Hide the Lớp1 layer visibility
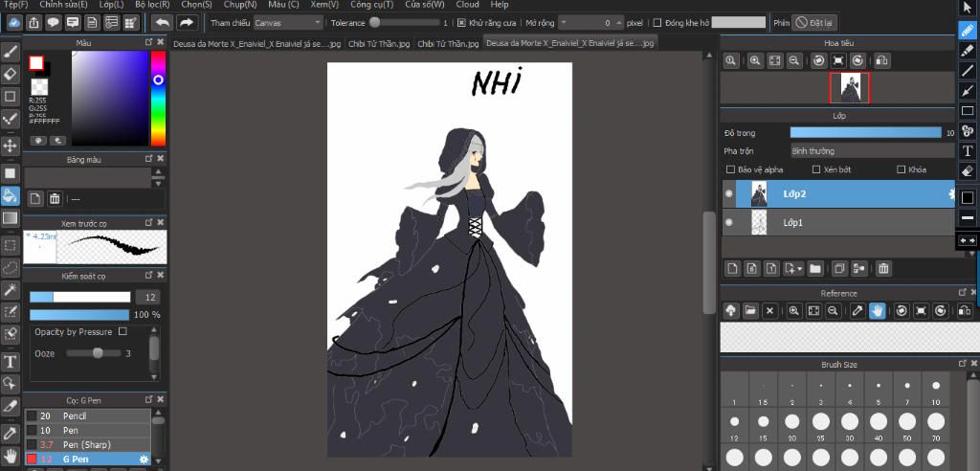980x471 pixels. 729,222
